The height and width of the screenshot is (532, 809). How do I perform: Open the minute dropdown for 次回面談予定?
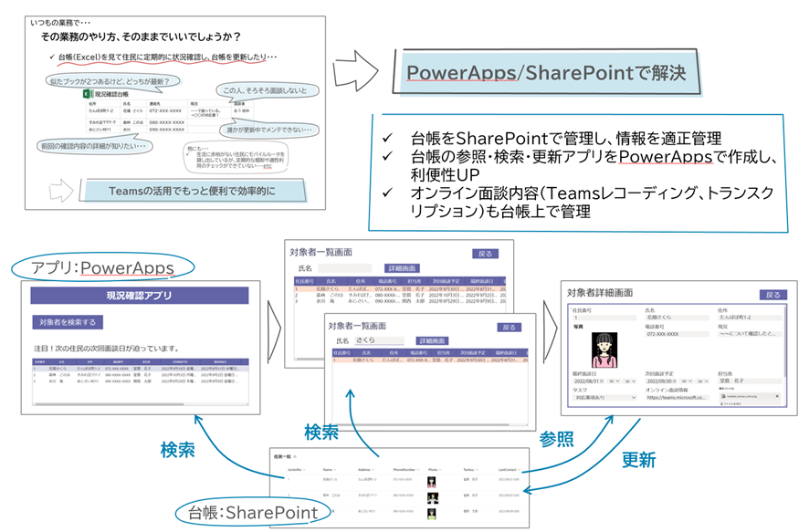tap(703, 381)
